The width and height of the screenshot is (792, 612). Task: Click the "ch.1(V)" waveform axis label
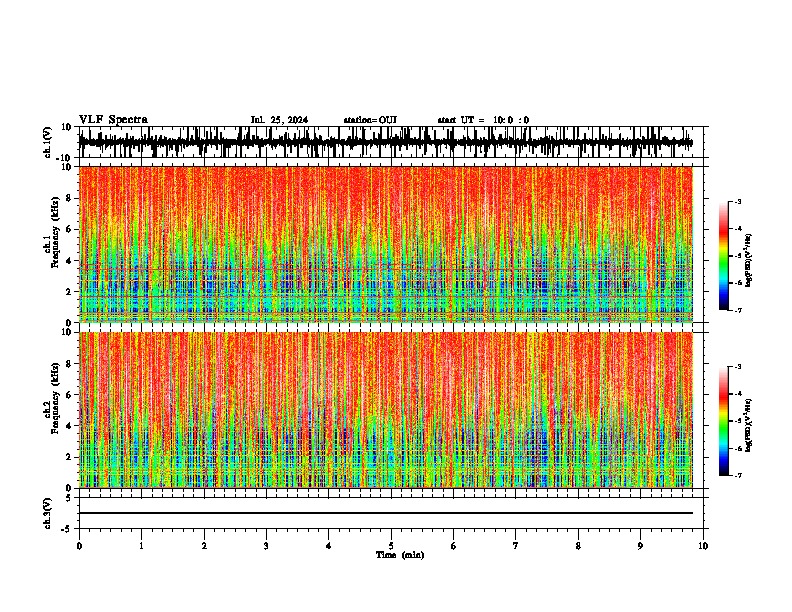coord(48,142)
